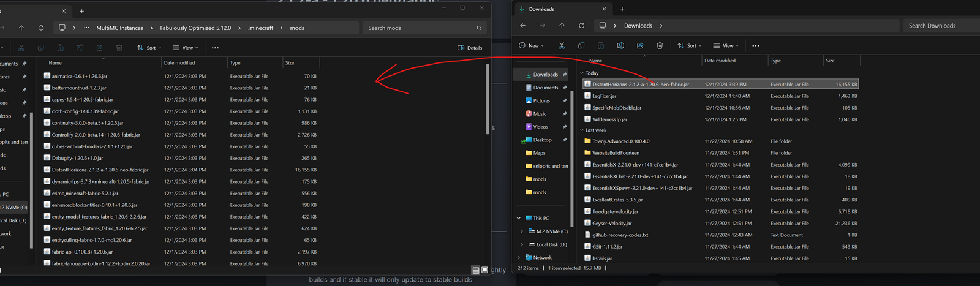Switch mods window to large thumbnails view toggle
This screenshot has height=286, width=980.
coord(484,270)
